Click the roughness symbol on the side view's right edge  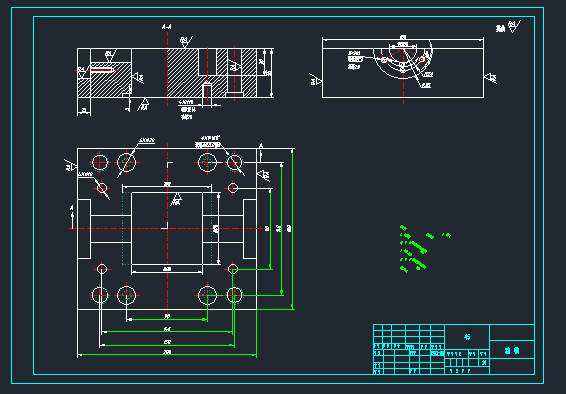[491, 78]
